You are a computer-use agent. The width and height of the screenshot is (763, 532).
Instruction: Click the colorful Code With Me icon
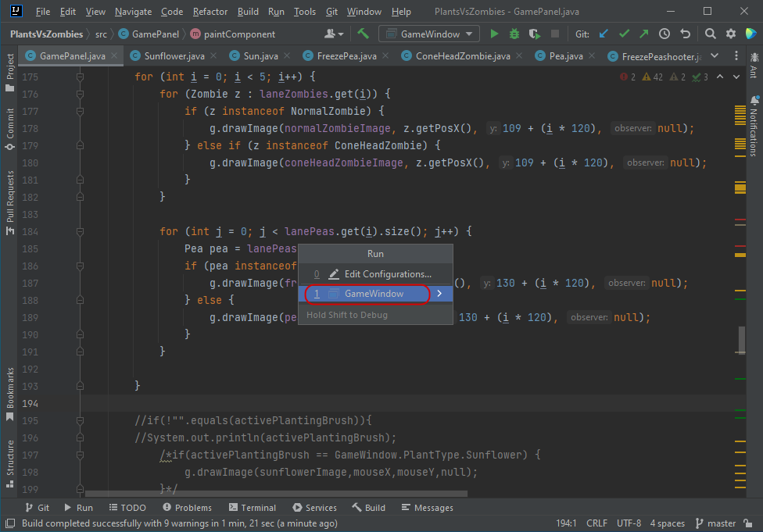[750, 34]
